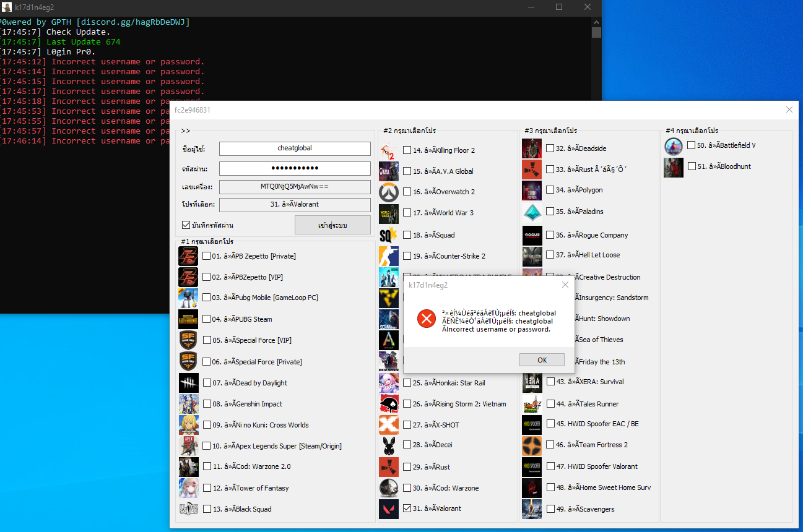Enable the 47. HWID Spoofer Valorant checkbox

[x=550, y=466]
